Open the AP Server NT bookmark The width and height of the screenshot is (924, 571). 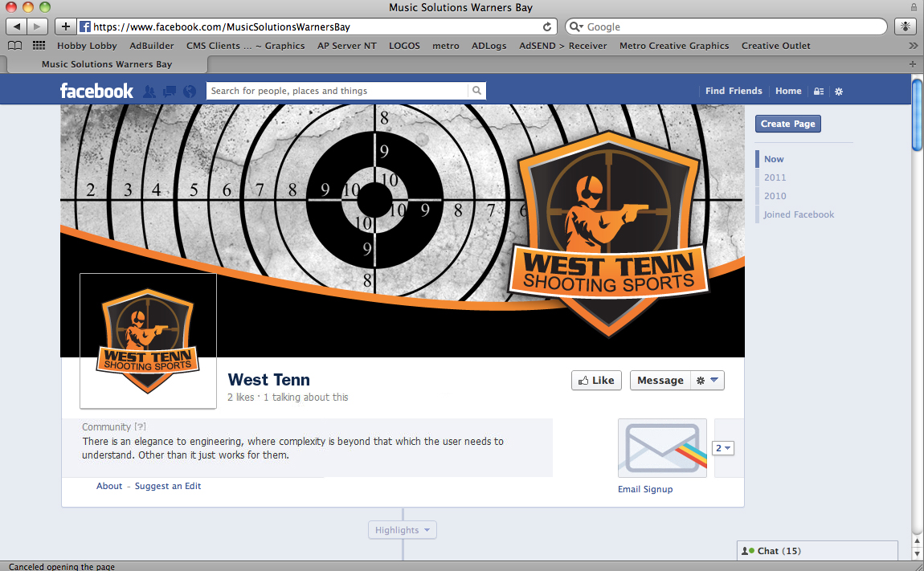[x=346, y=45]
